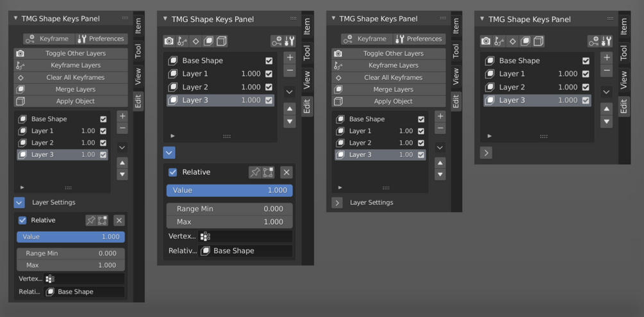Viewport: 644px width, 317px height.
Task: Click diamond icon in rightmost panel toolbar
Action: pyautogui.click(x=513, y=41)
